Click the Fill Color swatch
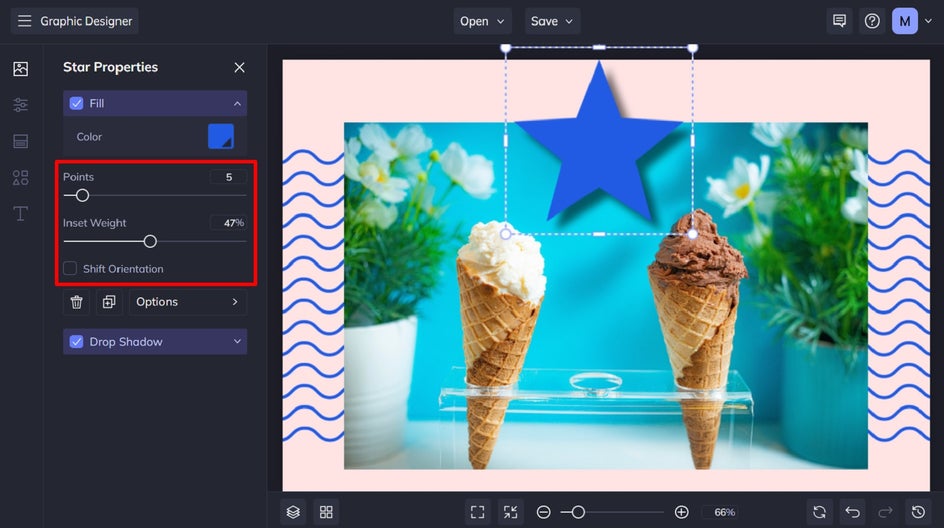The width and height of the screenshot is (944, 528). pos(221,136)
